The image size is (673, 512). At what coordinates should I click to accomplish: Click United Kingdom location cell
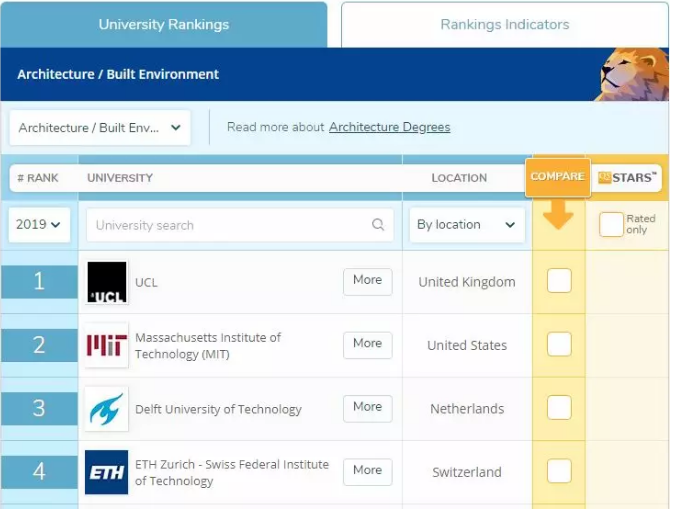coord(468,283)
